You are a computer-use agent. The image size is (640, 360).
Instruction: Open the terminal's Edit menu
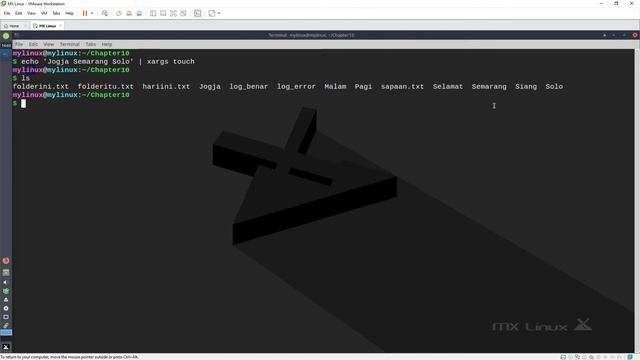33,44
